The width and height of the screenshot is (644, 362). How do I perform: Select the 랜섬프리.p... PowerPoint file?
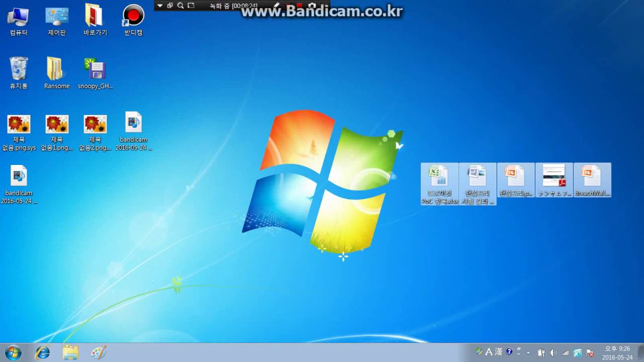coord(516,180)
